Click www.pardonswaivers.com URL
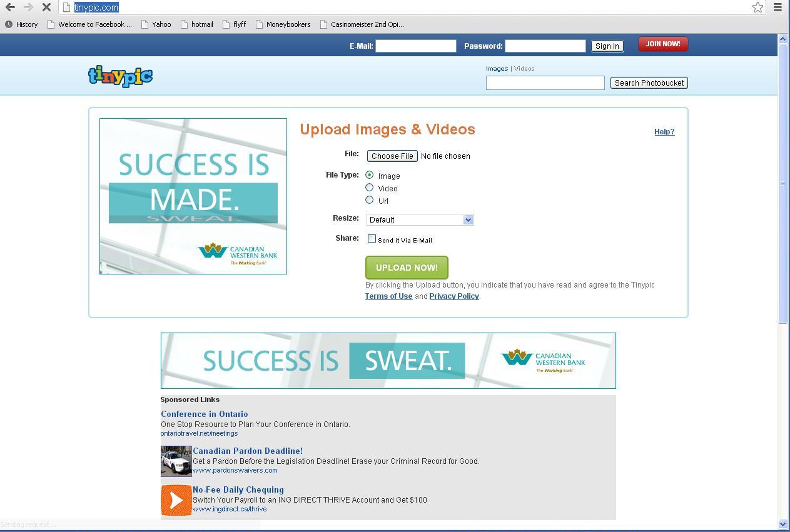 pyautogui.click(x=235, y=470)
